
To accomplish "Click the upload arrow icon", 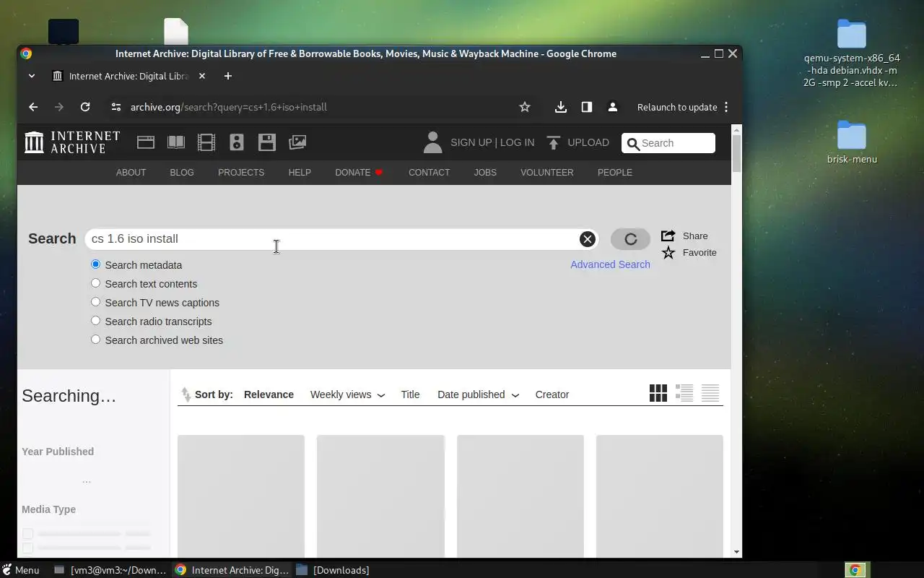I will coord(554,142).
